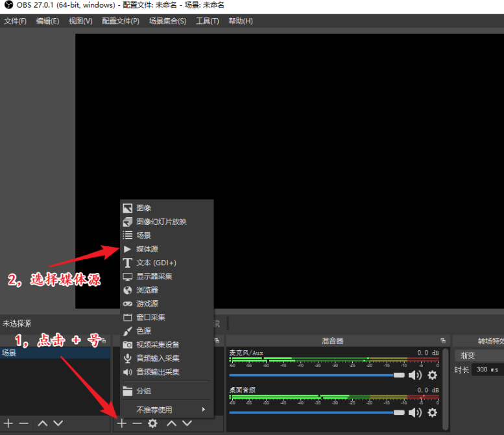The height and width of the screenshot is (435, 504).
Task: Move source up with the arrow
Action: coord(171,423)
